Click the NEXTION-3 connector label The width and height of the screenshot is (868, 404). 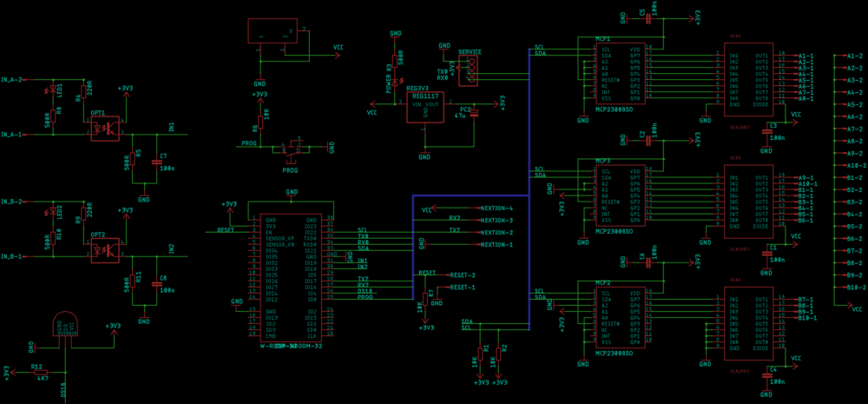496,221
